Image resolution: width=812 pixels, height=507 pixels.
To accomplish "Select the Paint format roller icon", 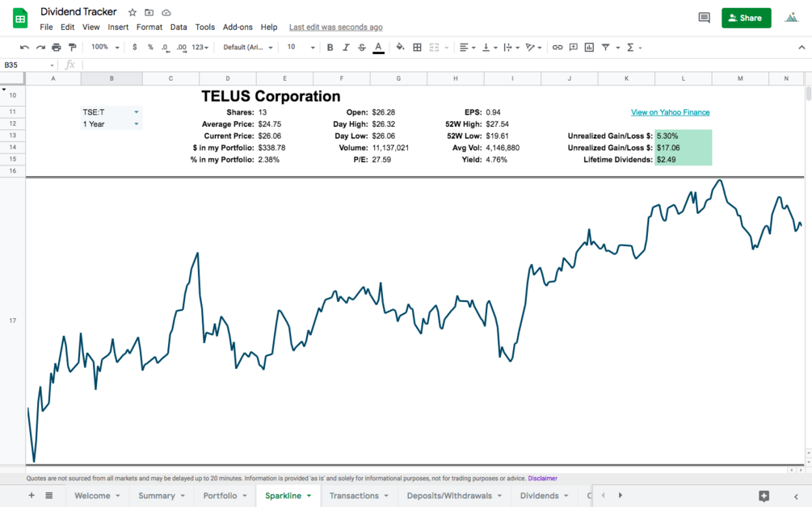I will 73,47.
